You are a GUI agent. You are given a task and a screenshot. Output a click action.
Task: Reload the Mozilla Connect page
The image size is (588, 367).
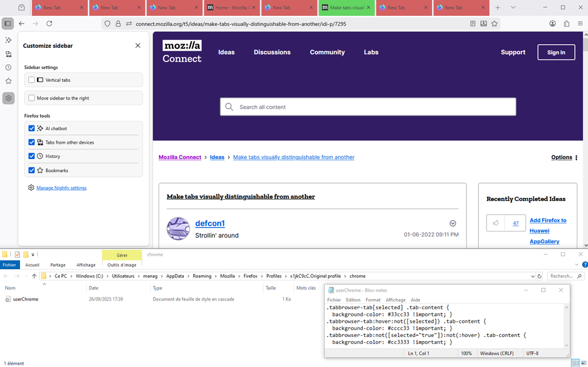(x=49, y=24)
